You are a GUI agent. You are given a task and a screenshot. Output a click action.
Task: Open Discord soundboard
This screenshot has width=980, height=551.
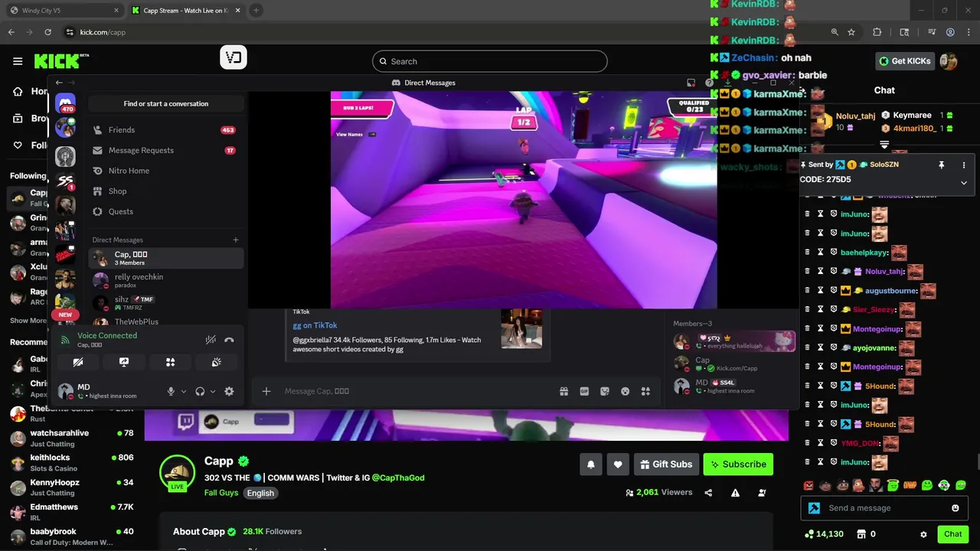tap(217, 362)
